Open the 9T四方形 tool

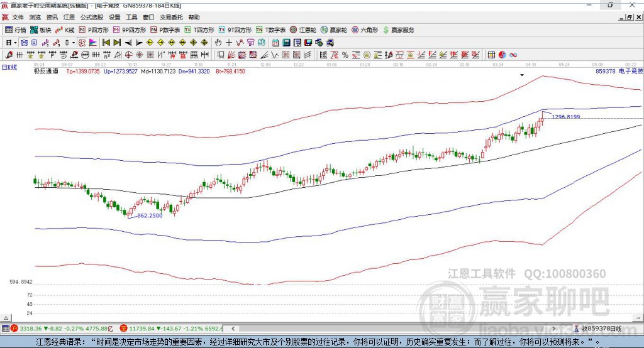235,30
